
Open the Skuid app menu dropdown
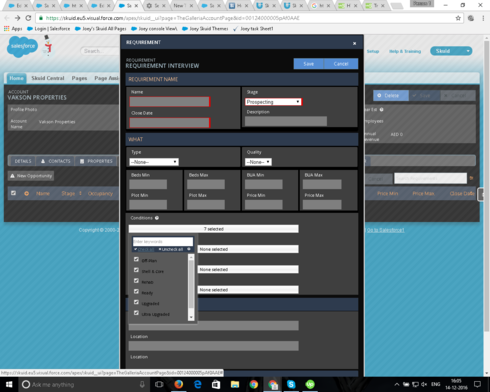pos(451,51)
